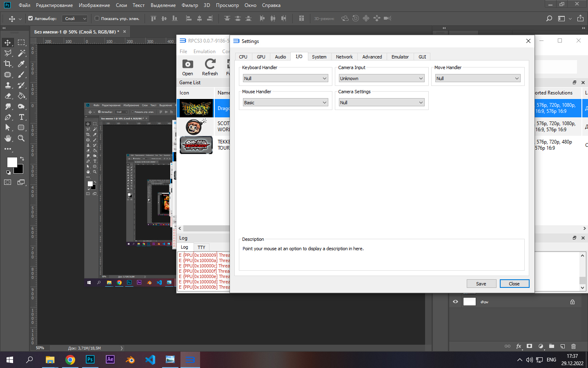The image size is (588, 368).
Task: Click the foreground color swatch
Action: [12, 162]
